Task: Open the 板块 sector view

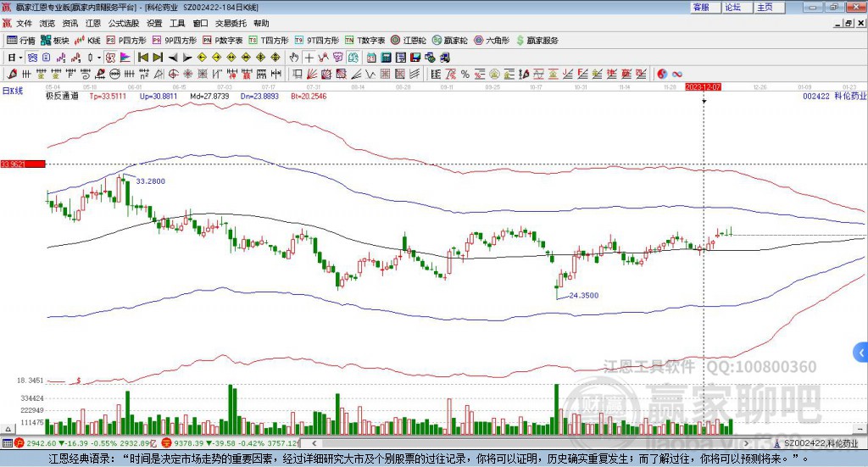Action: click(54, 41)
